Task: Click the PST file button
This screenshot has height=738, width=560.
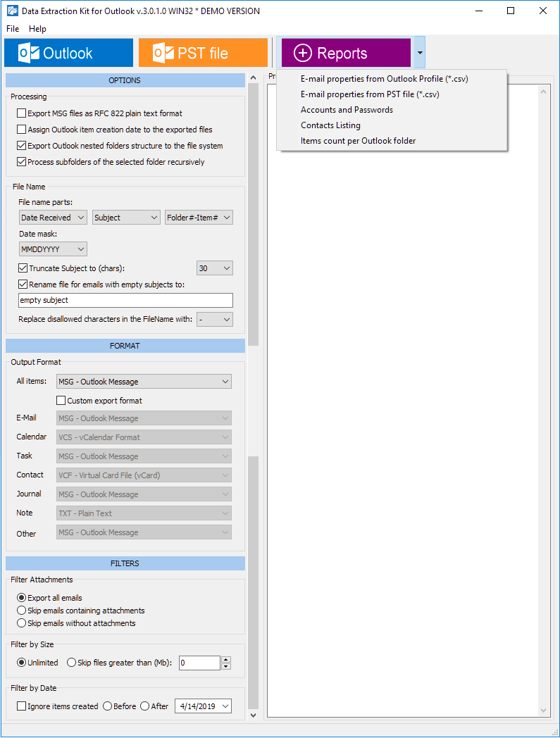Action: click(x=203, y=53)
